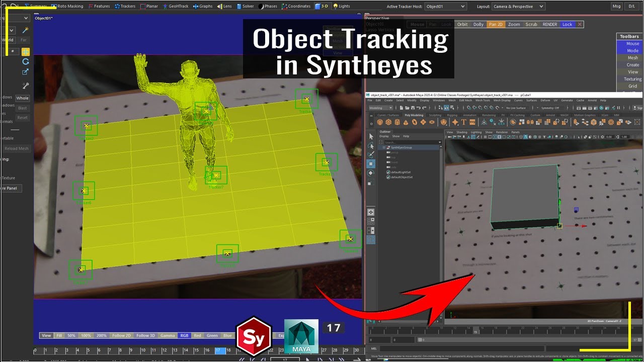Switch to the Planar room
Viewport: 644px width, 362px height.
click(149, 6)
